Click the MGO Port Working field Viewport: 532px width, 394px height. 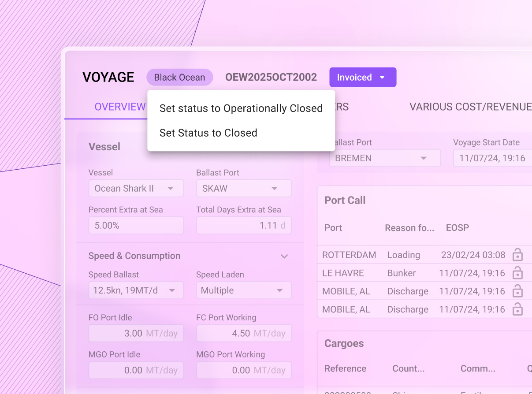[x=244, y=370]
